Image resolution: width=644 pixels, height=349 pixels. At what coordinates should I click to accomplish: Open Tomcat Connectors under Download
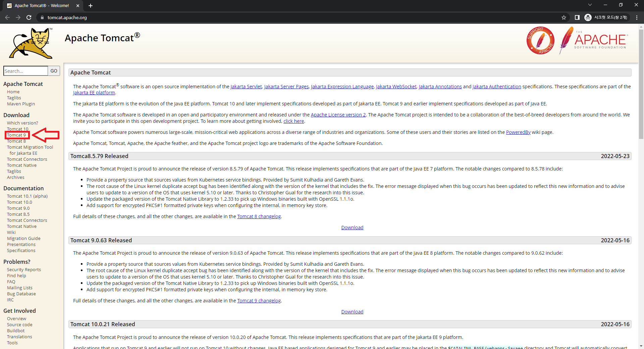[27, 159]
